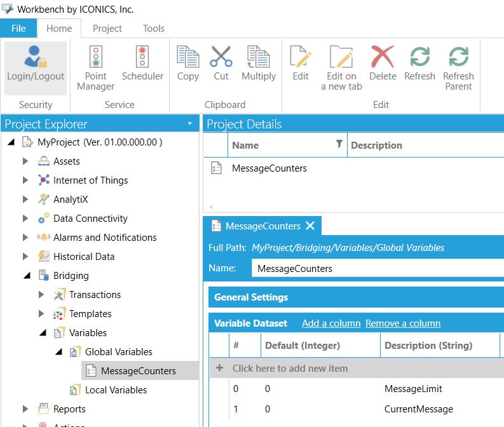Click the Multiply clipboard icon

[259, 57]
